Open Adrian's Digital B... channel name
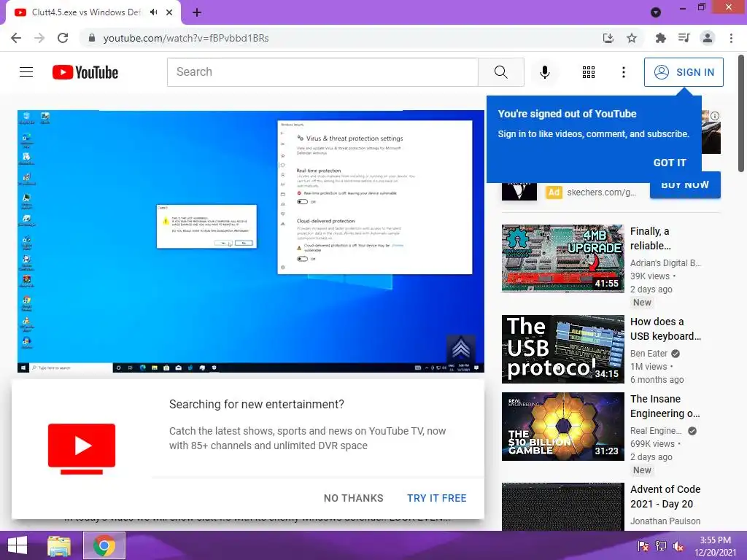The height and width of the screenshot is (560, 747). coord(665,262)
